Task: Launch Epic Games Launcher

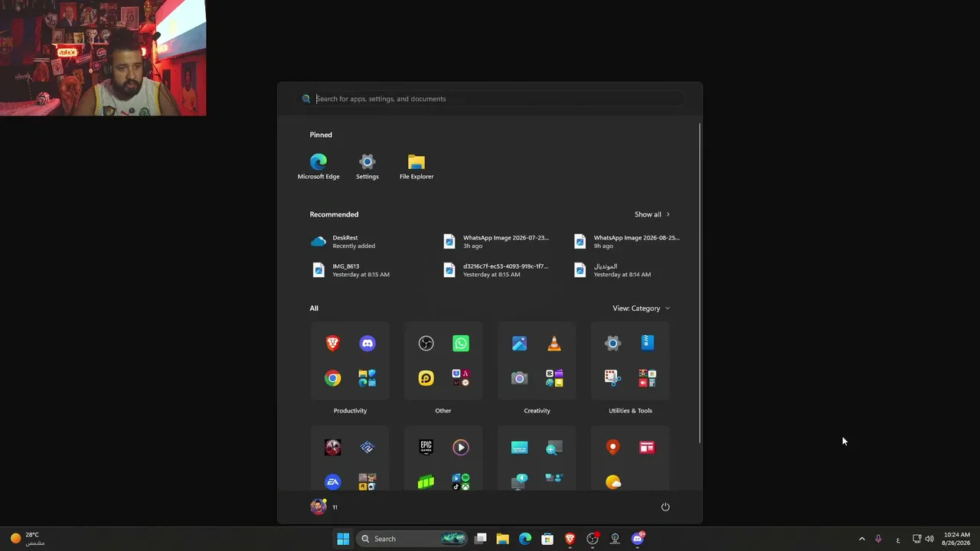Action: (x=426, y=447)
